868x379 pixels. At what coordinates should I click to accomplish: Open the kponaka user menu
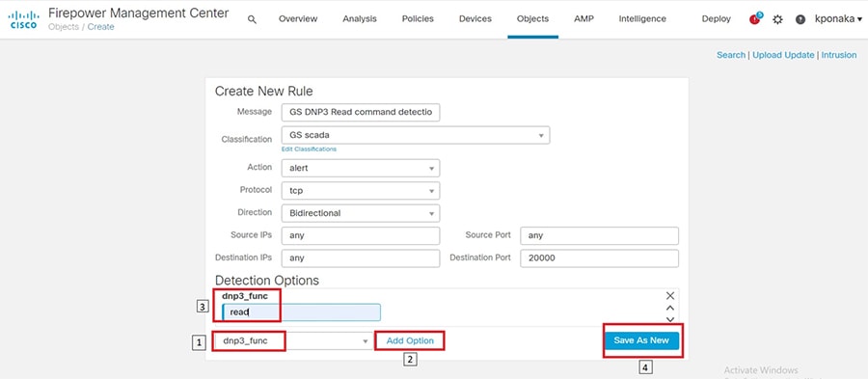838,19
